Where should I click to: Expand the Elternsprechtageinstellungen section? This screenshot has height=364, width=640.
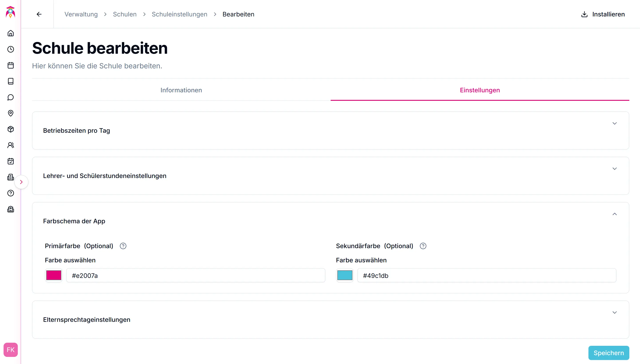point(614,313)
